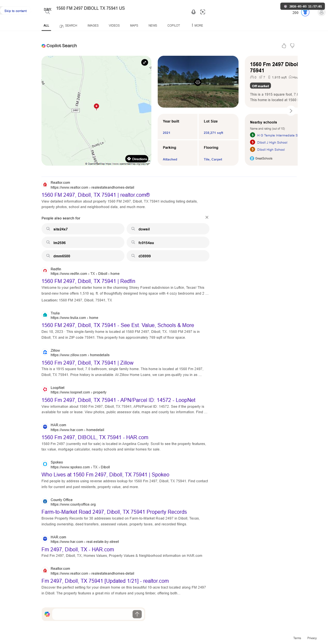Open HAR.com 1560 Fm 2497 result link
The height and width of the screenshot is (644, 328).
tap(95, 438)
